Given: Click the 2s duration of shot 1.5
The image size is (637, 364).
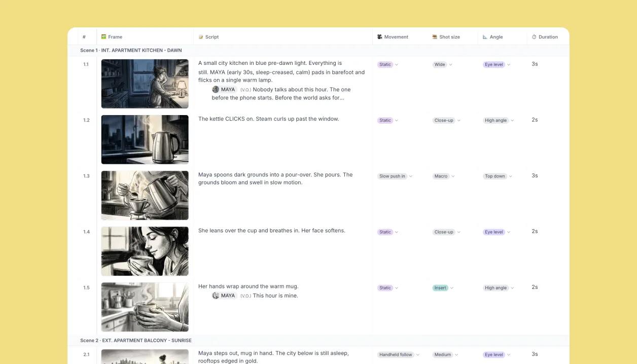Looking at the screenshot, I should pos(535,287).
